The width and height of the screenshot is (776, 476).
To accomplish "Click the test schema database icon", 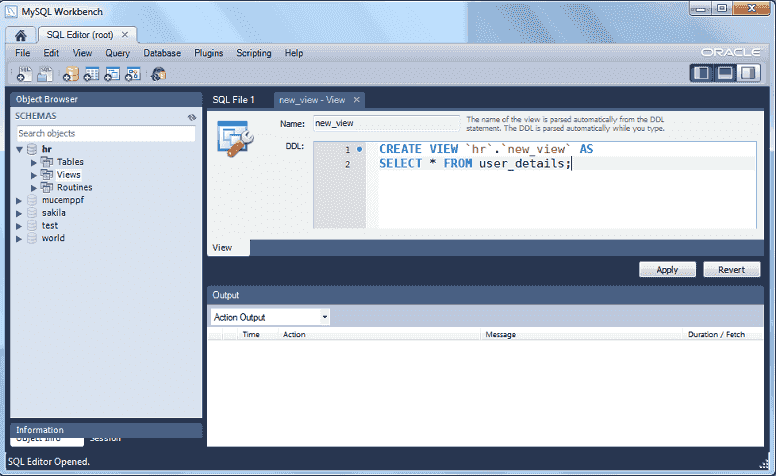I will (32, 226).
